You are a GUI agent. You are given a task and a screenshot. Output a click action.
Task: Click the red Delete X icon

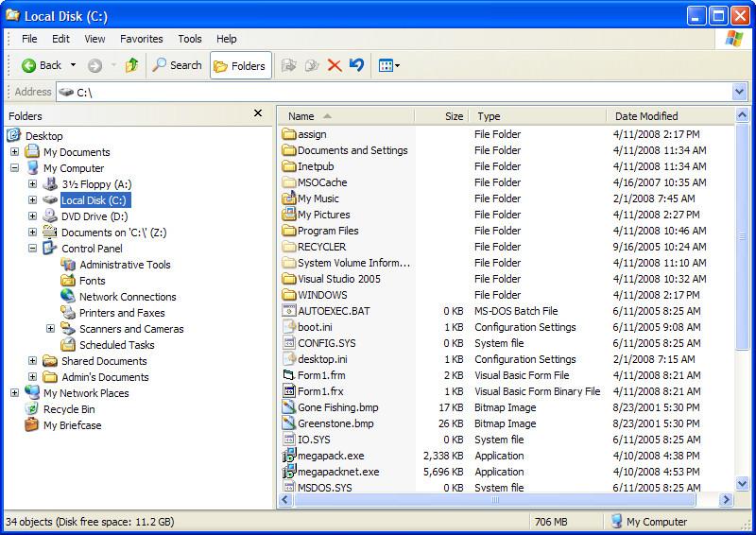(335, 65)
